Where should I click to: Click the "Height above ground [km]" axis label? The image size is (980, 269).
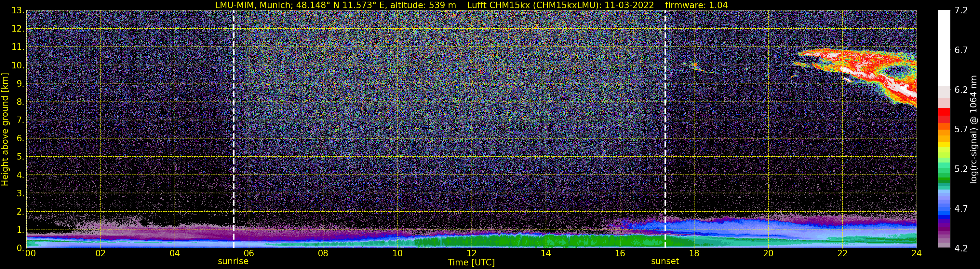tap(5, 129)
